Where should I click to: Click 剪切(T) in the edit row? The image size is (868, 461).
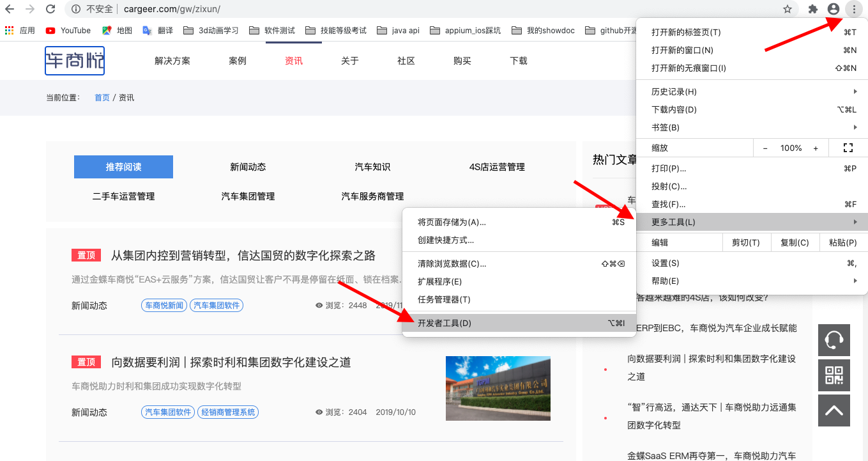point(746,242)
